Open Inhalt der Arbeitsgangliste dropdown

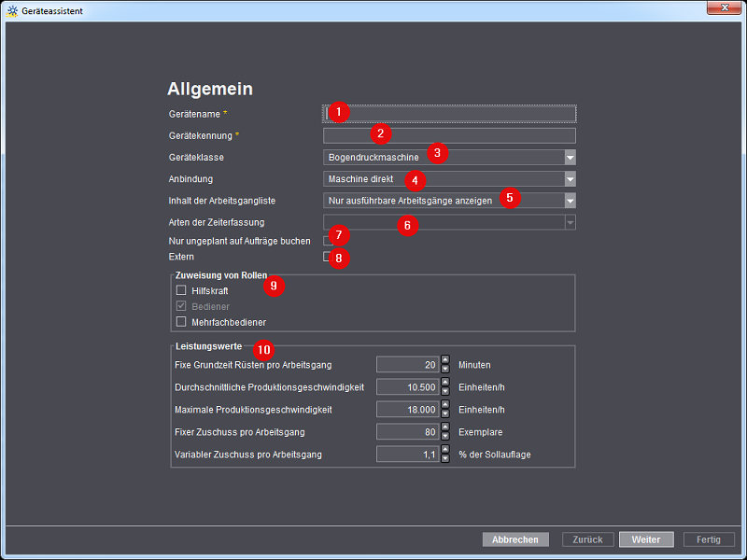[x=570, y=200]
